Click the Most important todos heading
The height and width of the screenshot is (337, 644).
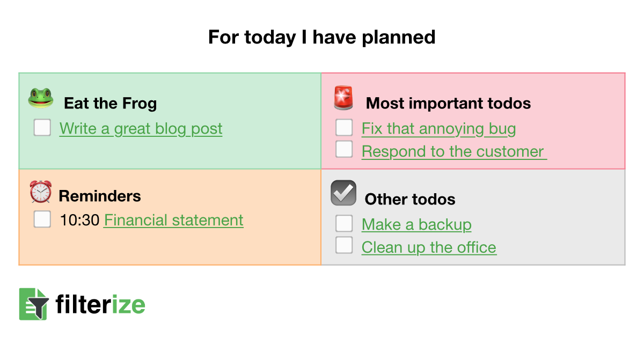point(448,103)
